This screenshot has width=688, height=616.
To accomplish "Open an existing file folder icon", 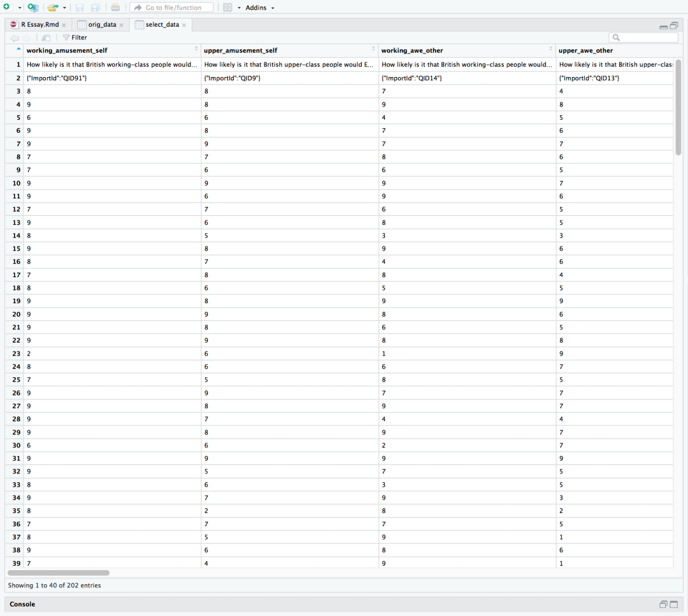I will [x=53, y=8].
